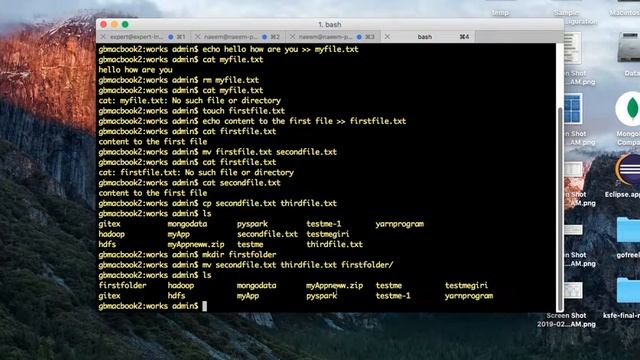This screenshot has height=360, width=640.
Task: Select the windows-logo screenshot thumbnail on desktop
Action: click(x=573, y=109)
